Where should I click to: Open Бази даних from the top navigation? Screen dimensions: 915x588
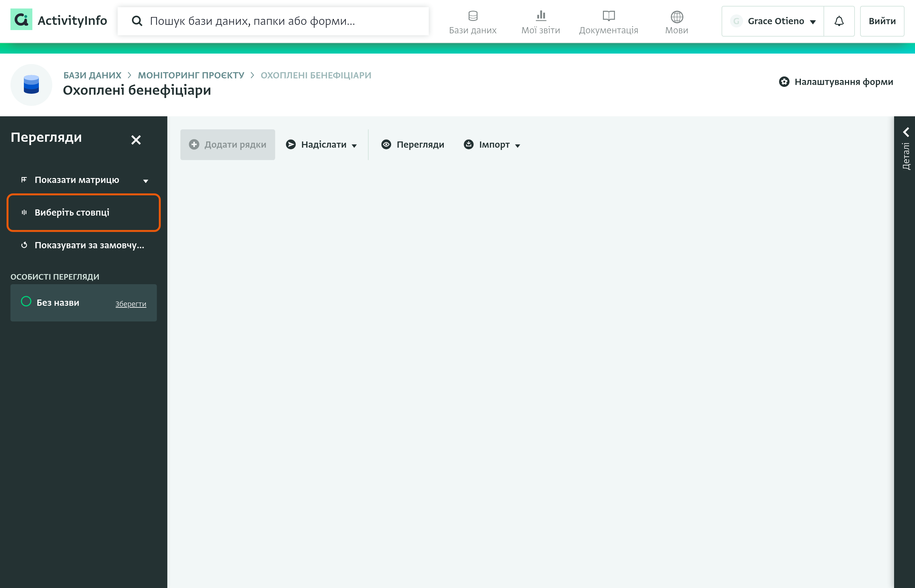(473, 23)
